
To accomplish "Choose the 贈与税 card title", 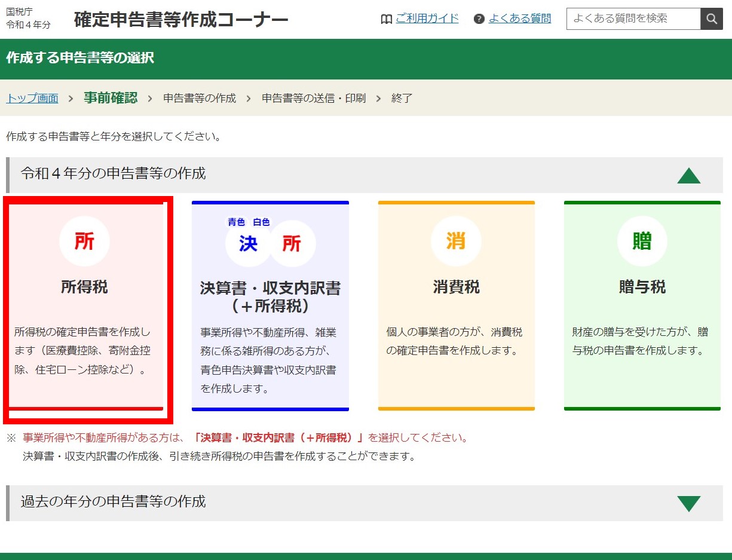I will tap(642, 287).
